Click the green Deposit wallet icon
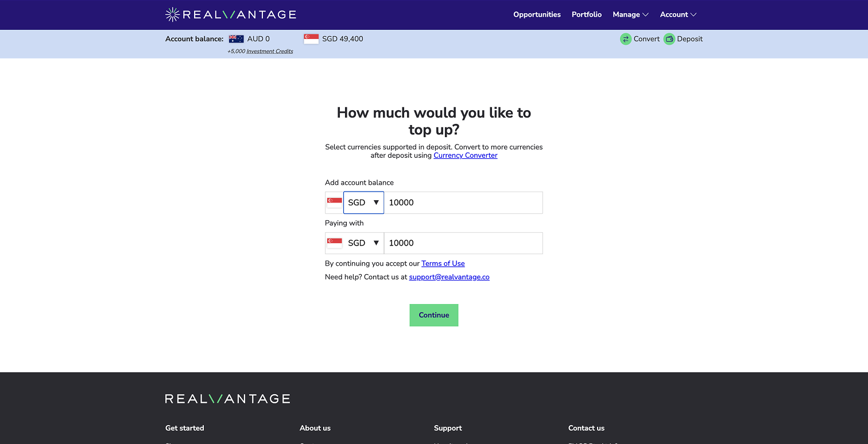This screenshot has height=444, width=868. [x=669, y=39]
